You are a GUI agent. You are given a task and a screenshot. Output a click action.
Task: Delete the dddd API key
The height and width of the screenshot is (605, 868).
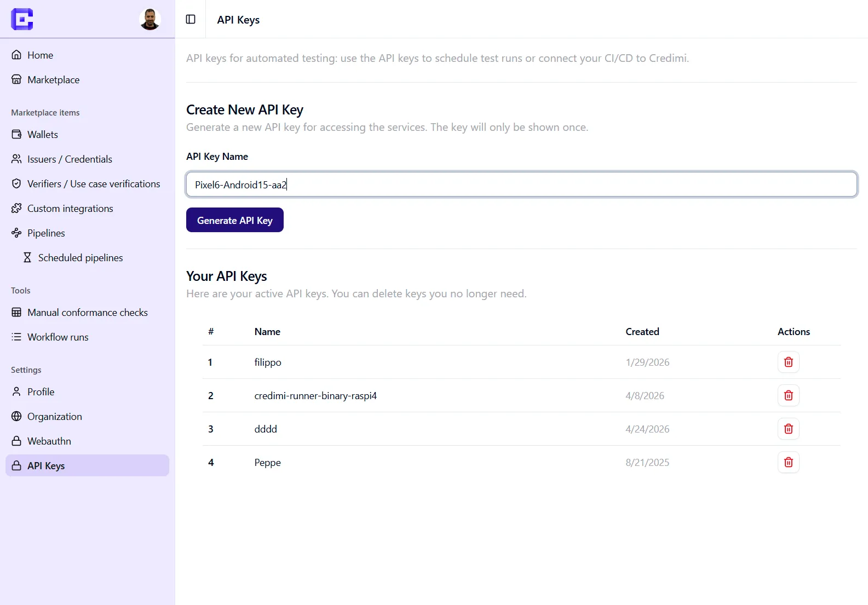click(789, 429)
